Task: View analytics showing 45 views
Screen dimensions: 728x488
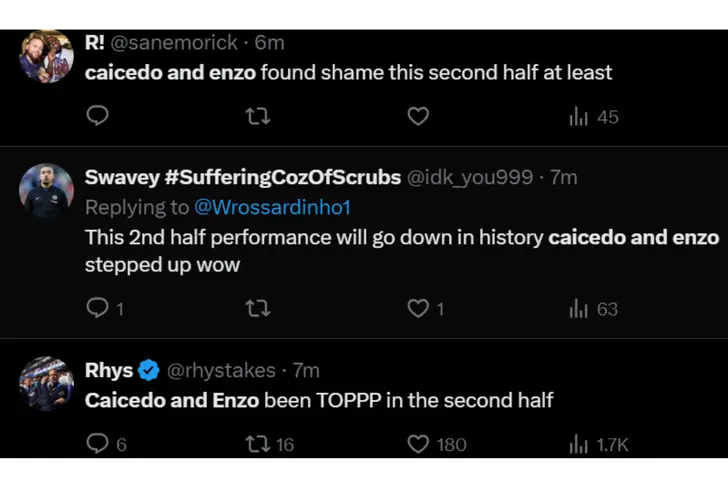Action: point(594,117)
